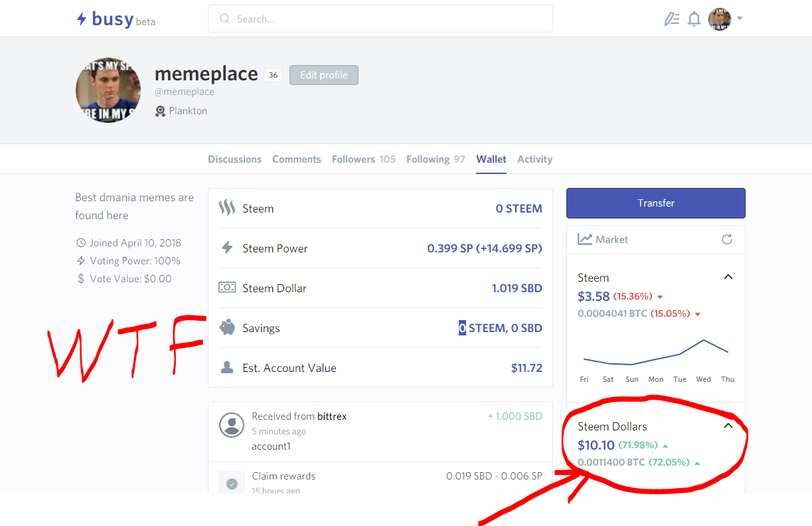
Task: Collapse the Steem market chart section
Action: coord(728,277)
